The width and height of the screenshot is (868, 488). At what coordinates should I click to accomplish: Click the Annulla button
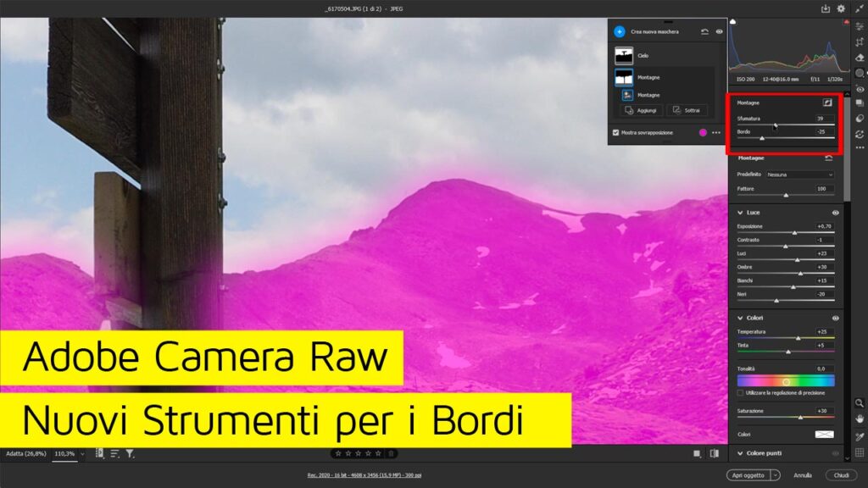tap(803, 475)
